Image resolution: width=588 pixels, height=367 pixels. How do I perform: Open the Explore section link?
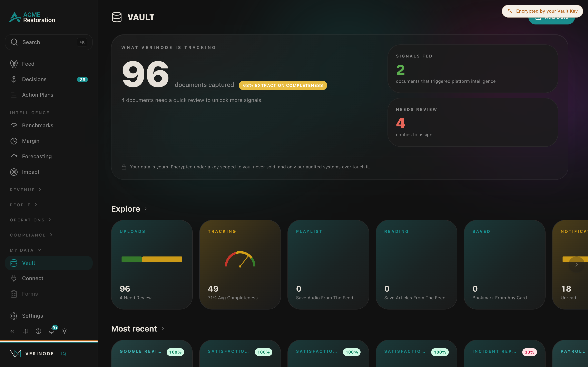(x=129, y=209)
